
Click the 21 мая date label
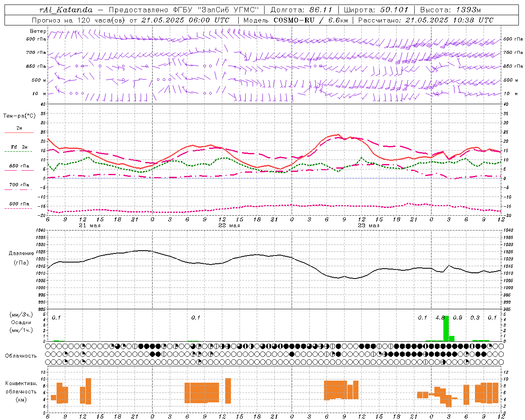[x=89, y=226]
